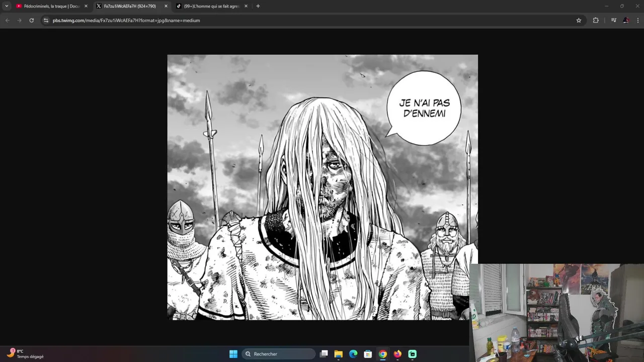Switch to the L'homme qui se fait agresser TikTok tab

tap(211, 6)
